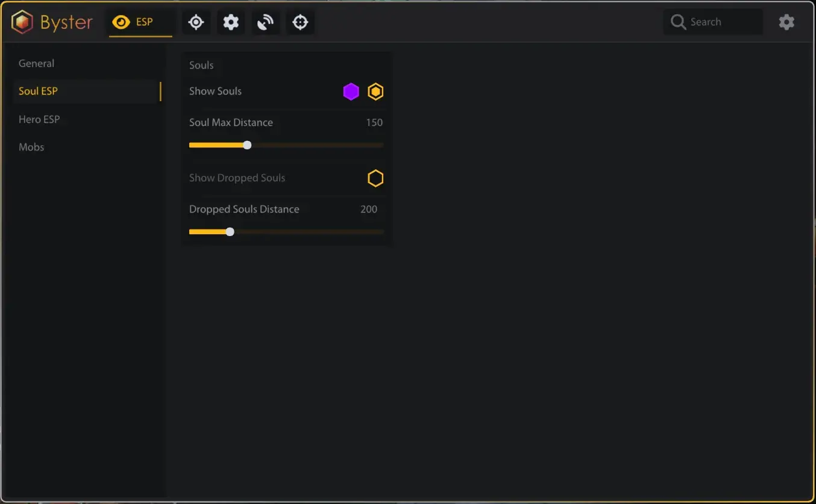This screenshot has height=504, width=816.
Task: Open the purple Show Souls color swatch
Action: 351,92
